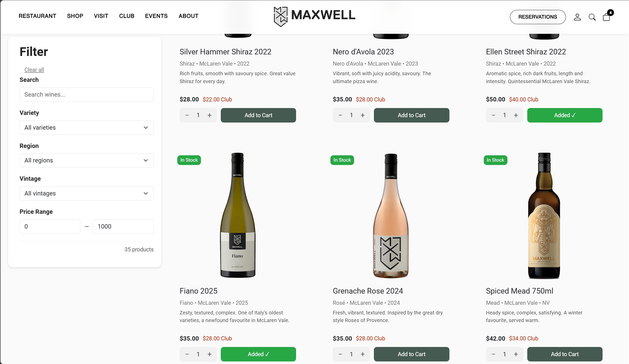Decrease quantity for Fiano 2025
Image resolution: width=629 pixels, height=364 pixels.
187,354
